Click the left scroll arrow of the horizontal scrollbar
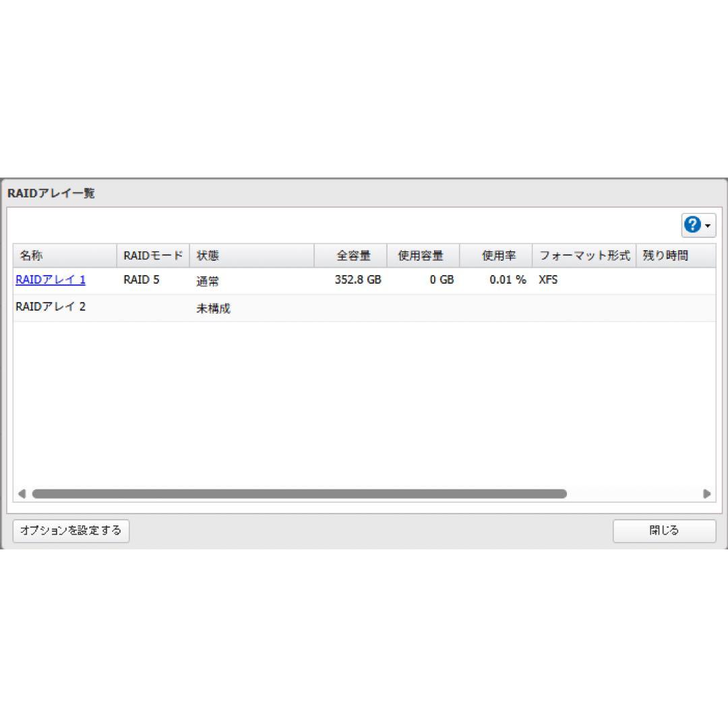Viewport: 728px width, 728px height. click(21, 493)
